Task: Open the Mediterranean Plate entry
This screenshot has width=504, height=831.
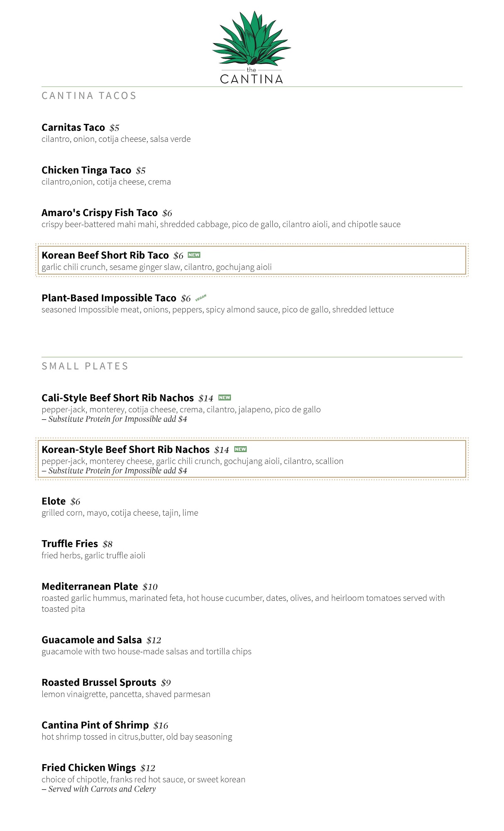Action: pyautogui.click(x=90, y=587)
